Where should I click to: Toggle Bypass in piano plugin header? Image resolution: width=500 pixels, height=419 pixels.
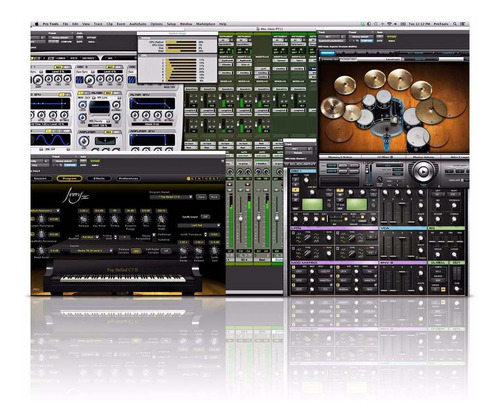94,161
